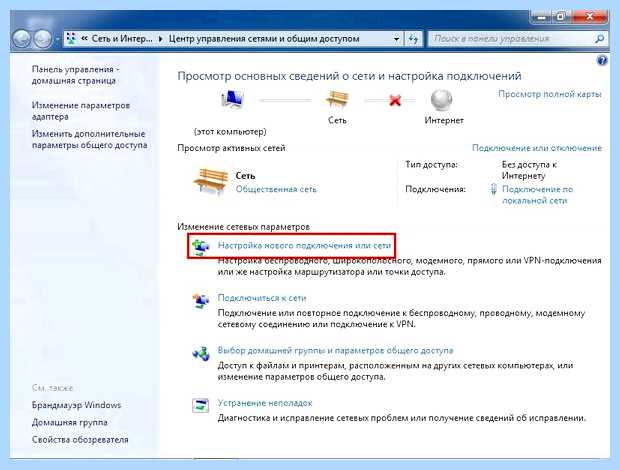Click the bench 'Сеть' icon in network map
This screenshot has height=470, width=620.
coord(337,99)
